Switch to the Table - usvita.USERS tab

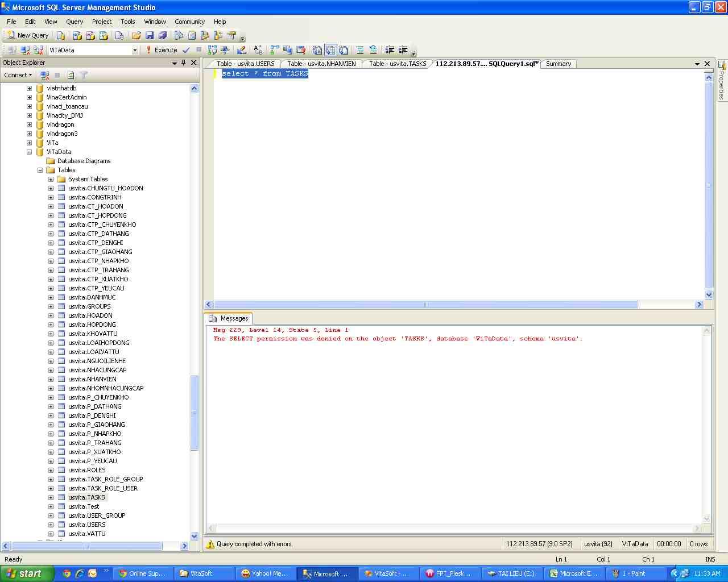pyautogui.click(x=245, y=64)
